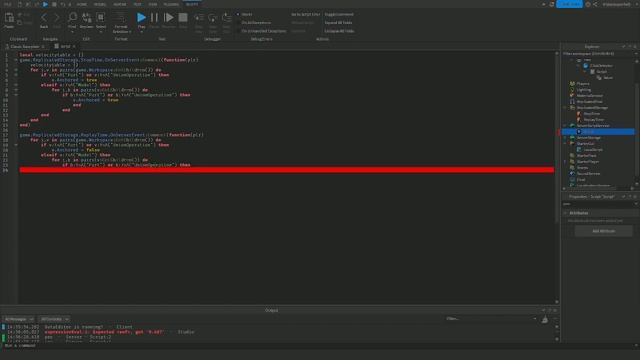Select ReplayTime event in Explorer

pyautogui.click(x=593, y=120)
